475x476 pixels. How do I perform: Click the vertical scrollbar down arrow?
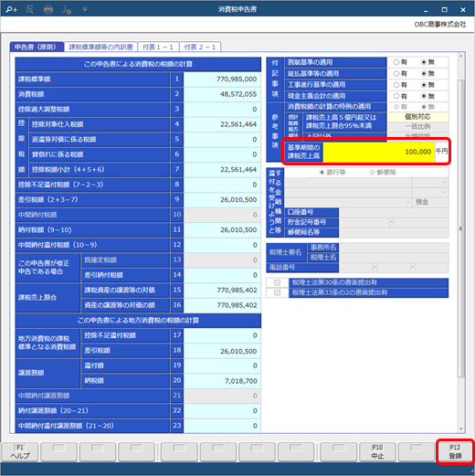coord(460,428)
